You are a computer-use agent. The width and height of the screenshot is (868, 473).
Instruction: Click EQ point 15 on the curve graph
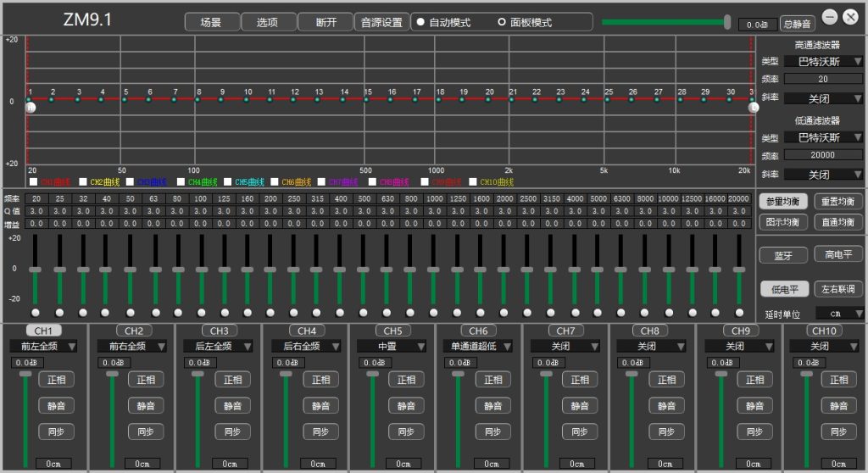tap(366, 100)
